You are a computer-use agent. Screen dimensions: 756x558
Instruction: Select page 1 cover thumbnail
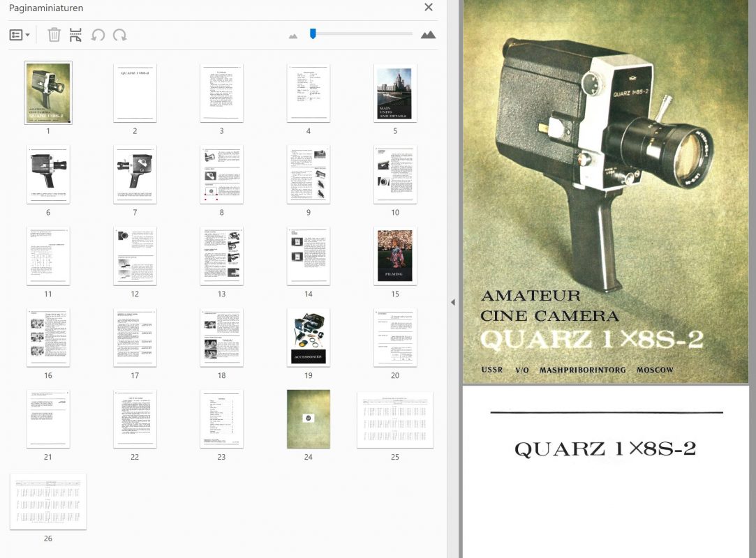(x=48, y=93)
